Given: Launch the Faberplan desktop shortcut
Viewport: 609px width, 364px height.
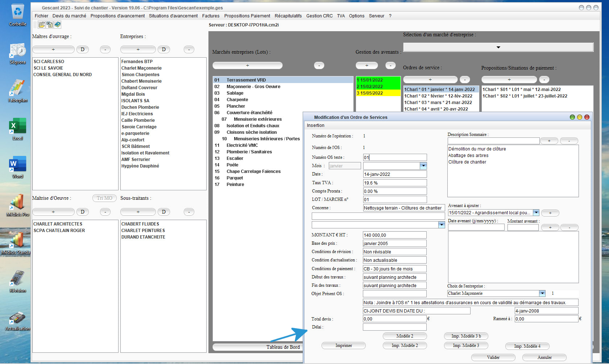Looking at the screenshot, I should coord(17,91).
